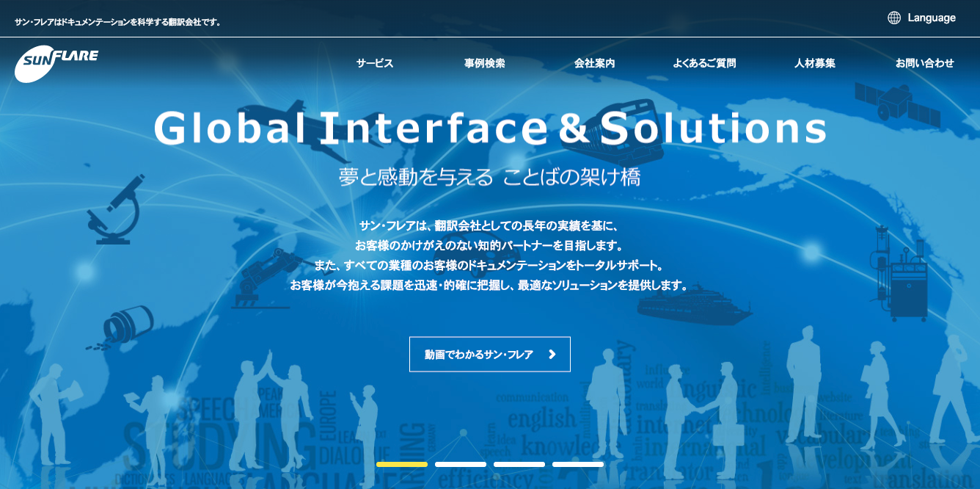980x489 pixels.
Task: Switch to the third slide indicator
Action: point(519,464)
